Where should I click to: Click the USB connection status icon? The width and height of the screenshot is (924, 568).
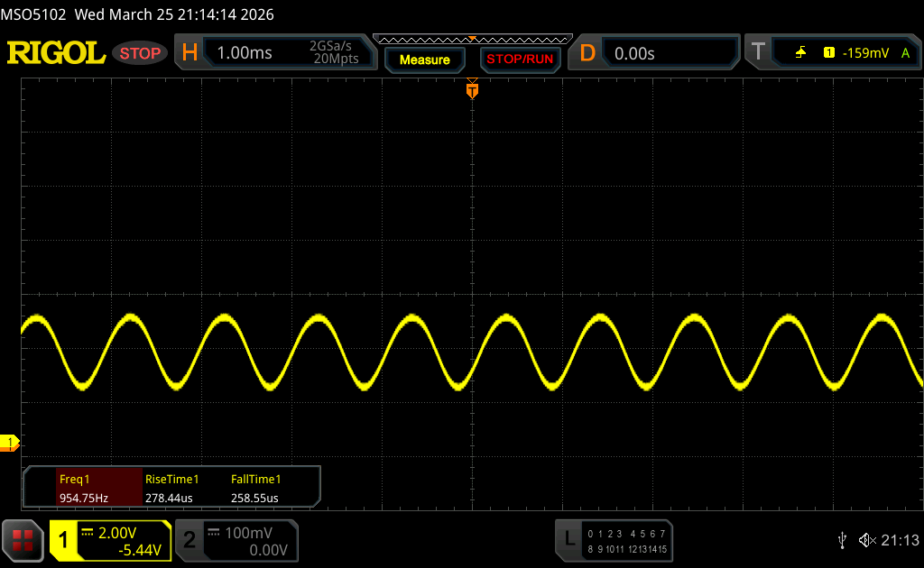coord(842,540)
